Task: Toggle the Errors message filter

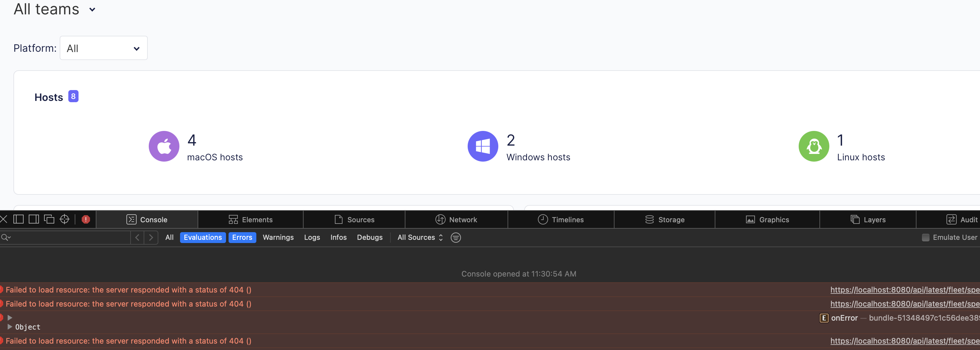Action: [x=242, y=237]
